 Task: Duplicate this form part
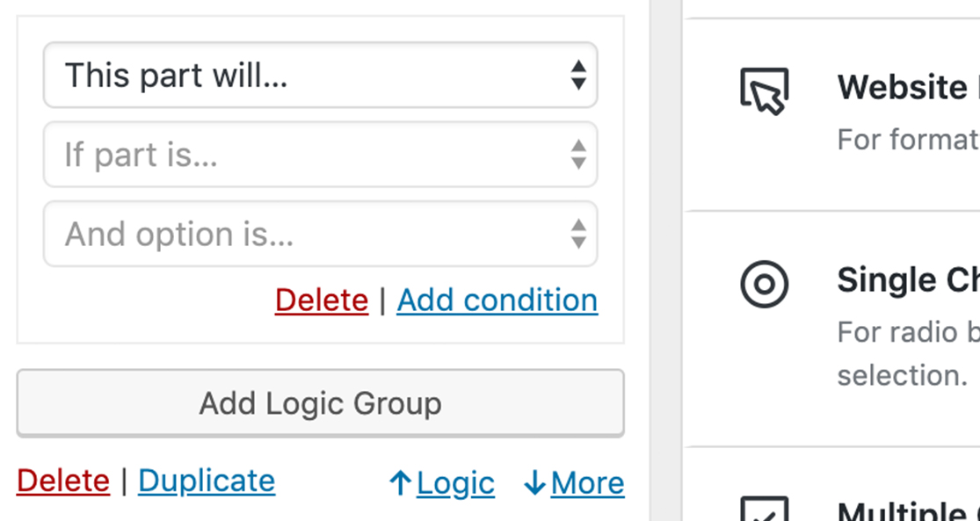pos(207,481)
